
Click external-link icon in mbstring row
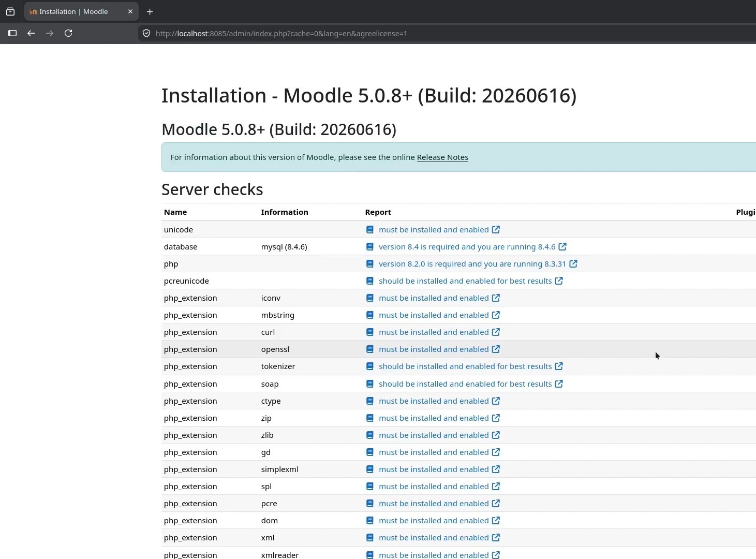496,315
